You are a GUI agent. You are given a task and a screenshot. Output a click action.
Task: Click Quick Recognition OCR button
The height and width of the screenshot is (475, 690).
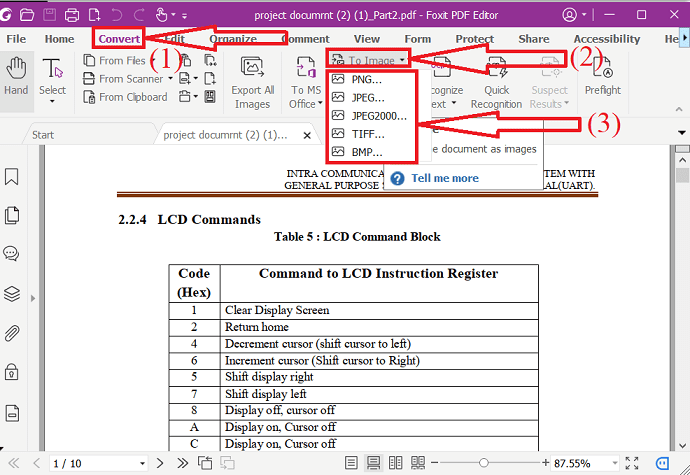pos(496,82)
